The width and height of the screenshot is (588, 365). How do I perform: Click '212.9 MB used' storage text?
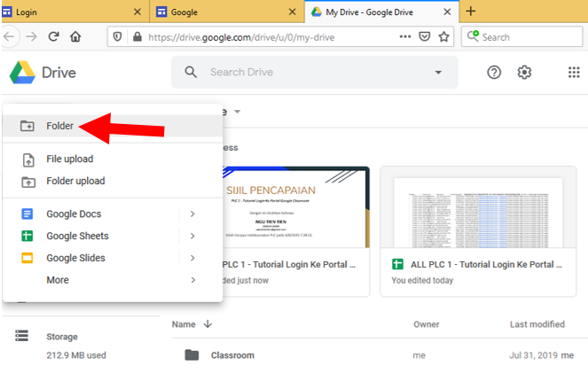pos(76,355)
